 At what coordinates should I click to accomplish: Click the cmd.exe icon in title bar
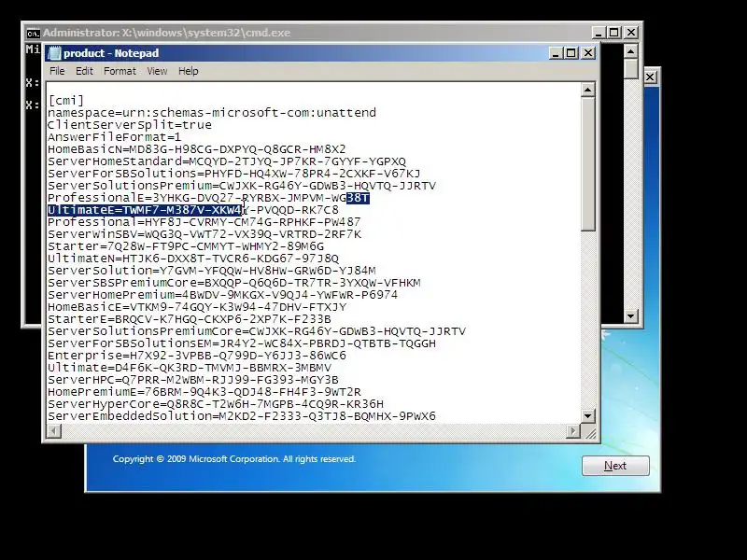pyautogui.click(x=33, y=33)
